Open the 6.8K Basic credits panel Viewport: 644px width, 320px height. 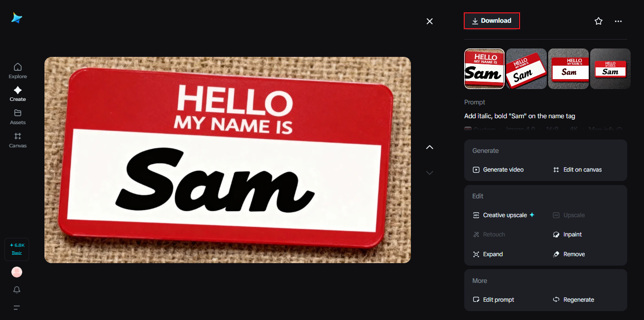coord(16,249)
